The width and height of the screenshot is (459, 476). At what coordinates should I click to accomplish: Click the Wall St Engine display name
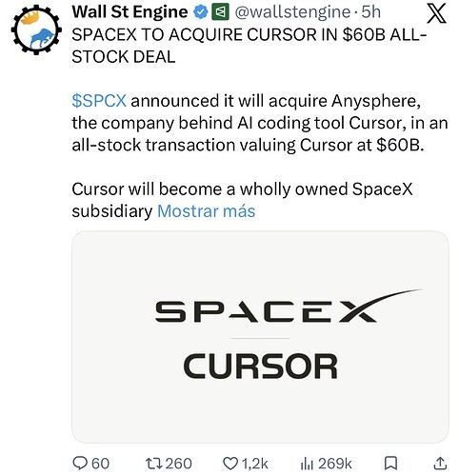[130, 12]
